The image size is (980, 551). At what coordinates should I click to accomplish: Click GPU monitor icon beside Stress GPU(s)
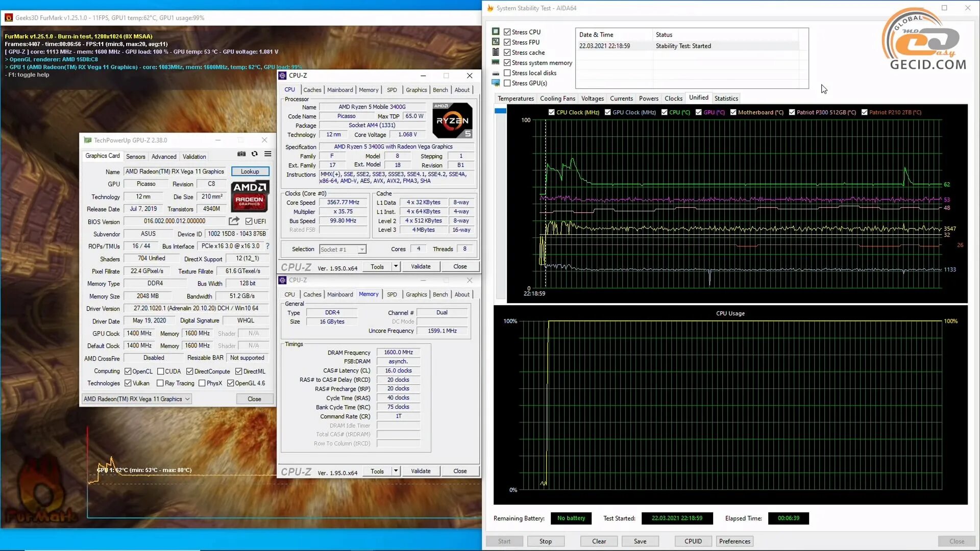coord(496,83)
